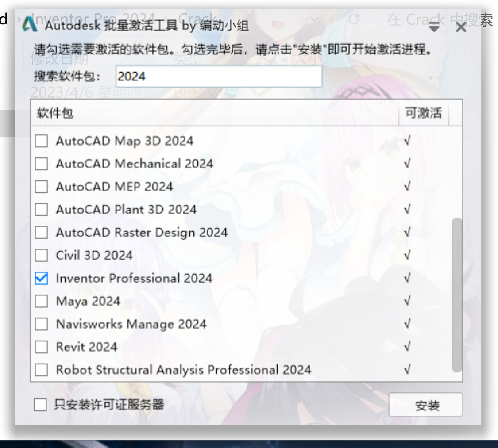
Task: Check the Maya 2024 checkbox
Action: point(41,301)
